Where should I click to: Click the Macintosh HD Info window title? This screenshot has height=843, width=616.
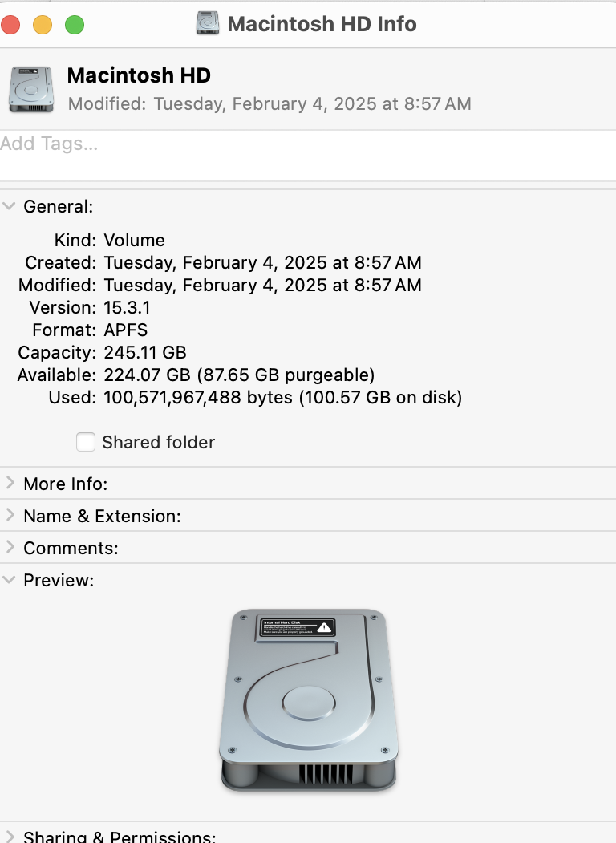click(322, 24)
